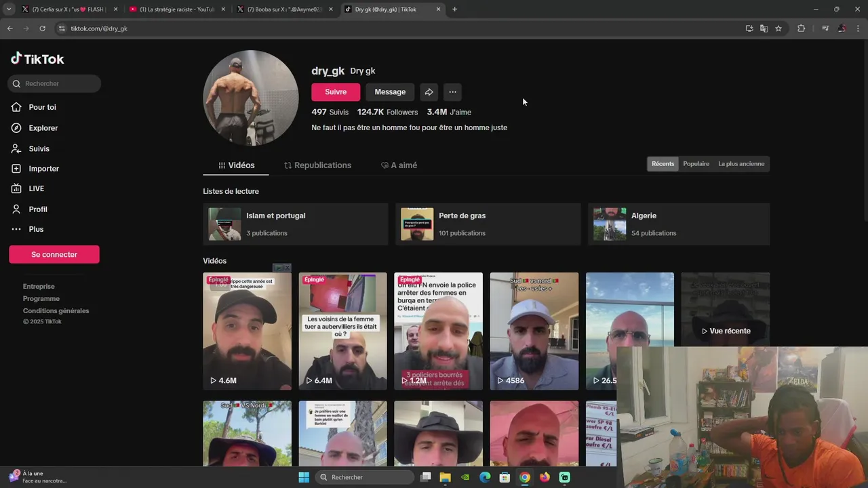Viewport: 868px width, 488px height.
Task: Click the site info icon in address bar
Action: [x=62, y=28]
